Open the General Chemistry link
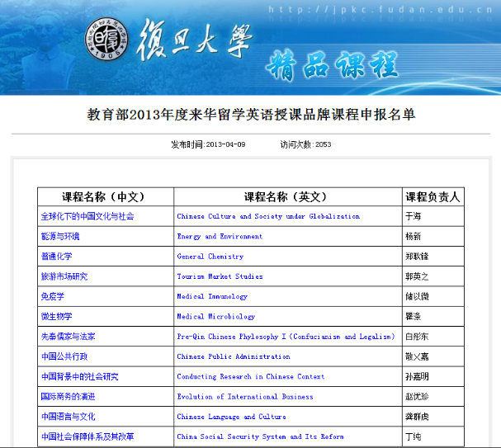The image size is (501, 448). pos(210,257)
